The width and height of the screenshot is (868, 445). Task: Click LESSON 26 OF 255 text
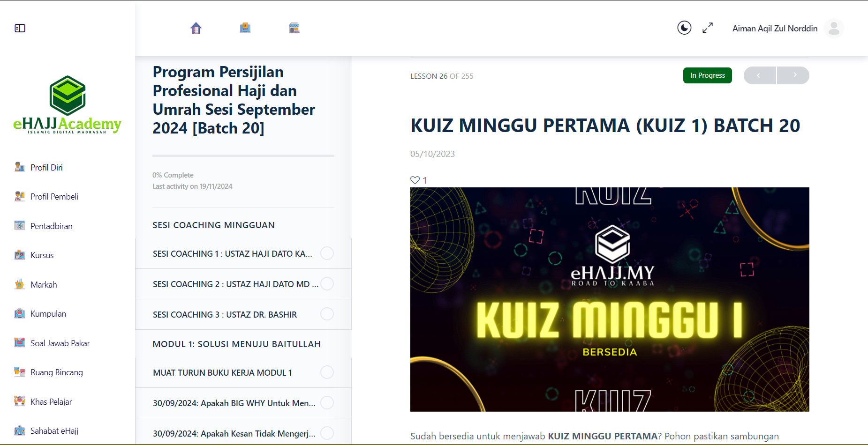point(442,76)
